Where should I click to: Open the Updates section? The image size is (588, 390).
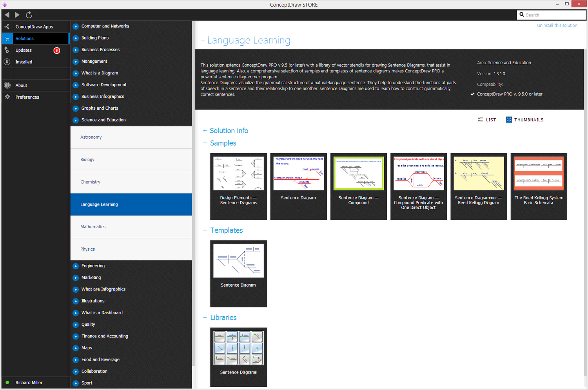(24, 50)
